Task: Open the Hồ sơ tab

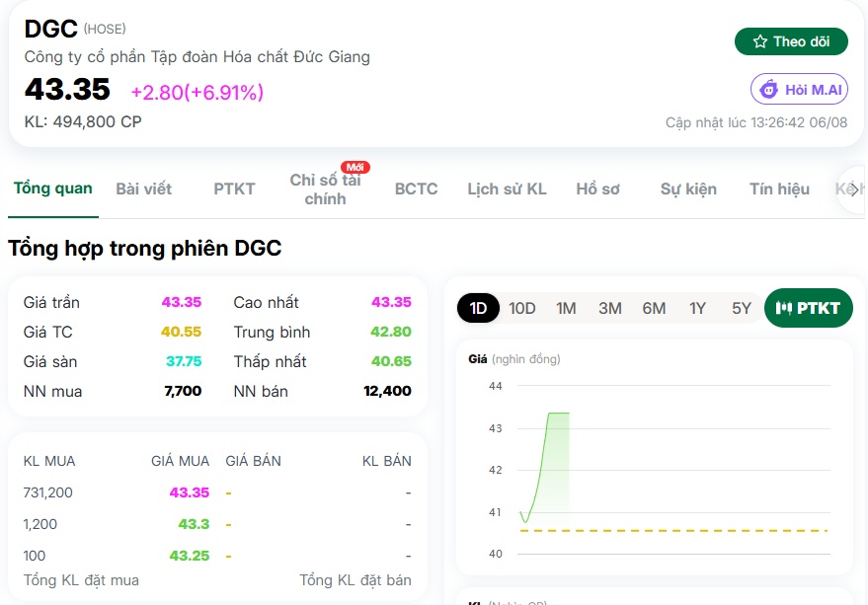Action: tap(597, 189)
